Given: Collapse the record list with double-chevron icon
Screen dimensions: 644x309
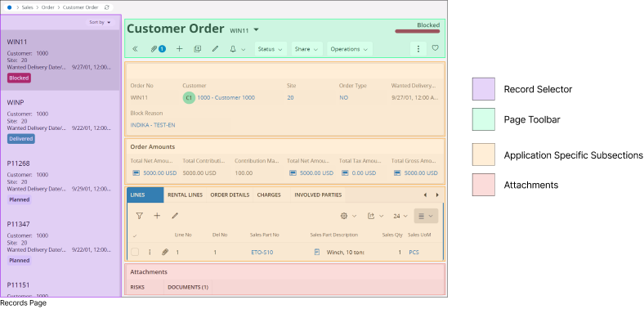Looking at the screenshot, I should click(135, 49).
